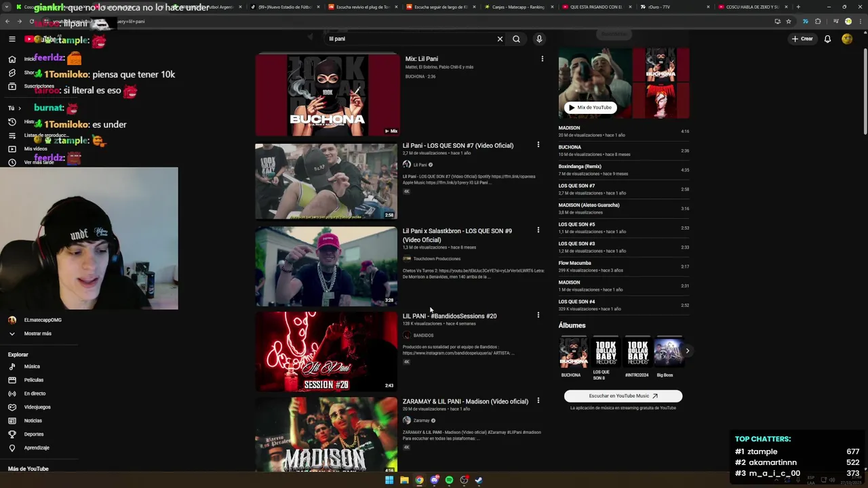Viewport: 868px width, 488px height.
Task: Click the Mix de YouTube play button
Action: 590,107
